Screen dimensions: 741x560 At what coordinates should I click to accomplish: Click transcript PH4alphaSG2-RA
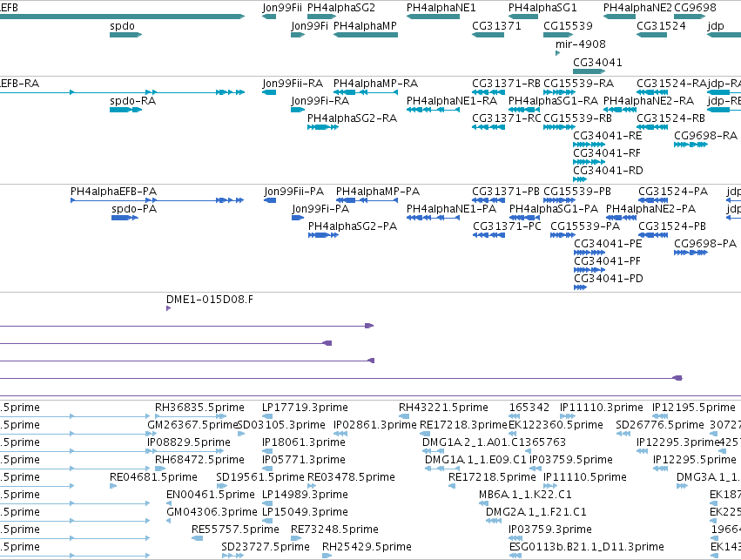point(323,127)
